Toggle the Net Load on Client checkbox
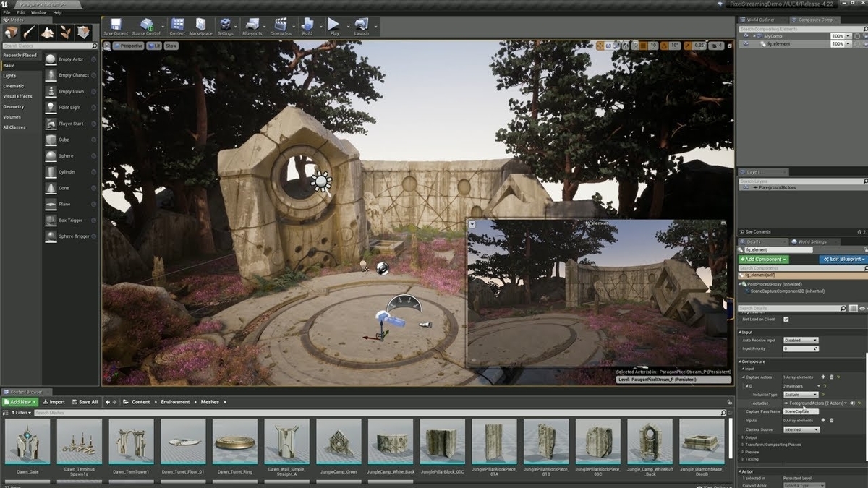The height and width of the screenshot is (488, 868). (786, 319)
